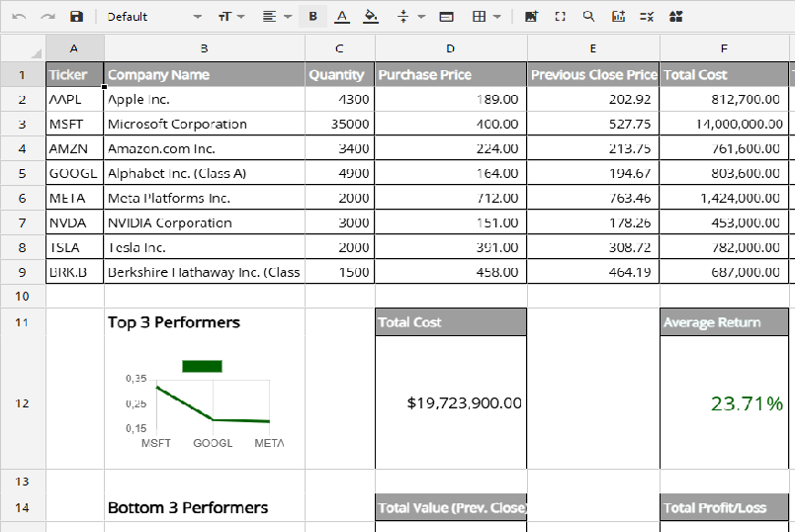Click the fullscreen brackets icon

[x=561, y=17]
